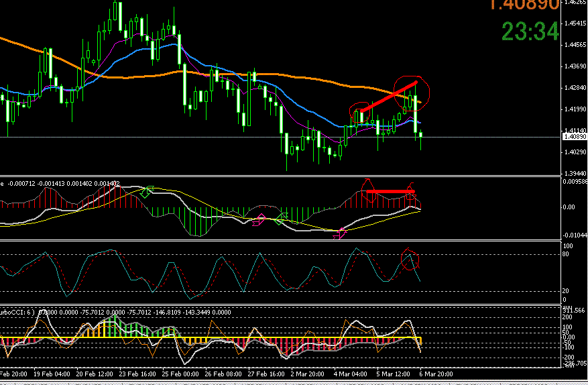Click the 0.00 MACD scale value
588x385 pixels.
pos(569,207)
